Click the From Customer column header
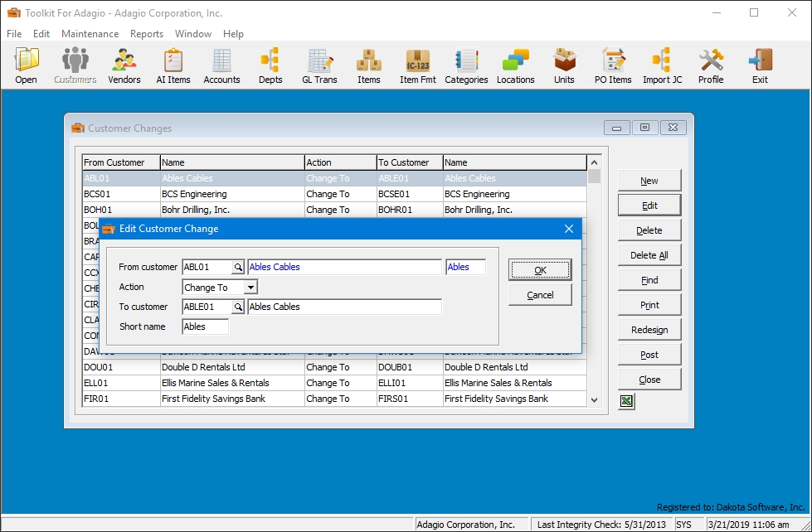The width and height of the screenshot is (812, 532). (x=121, y=162)
